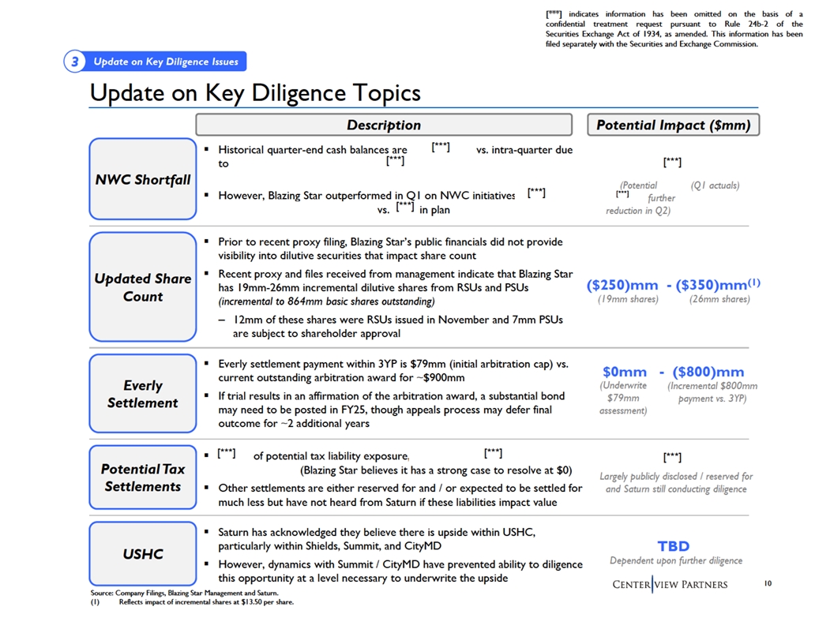Click the 'Update on Key Diligence Topics' title

click(255, 92)
